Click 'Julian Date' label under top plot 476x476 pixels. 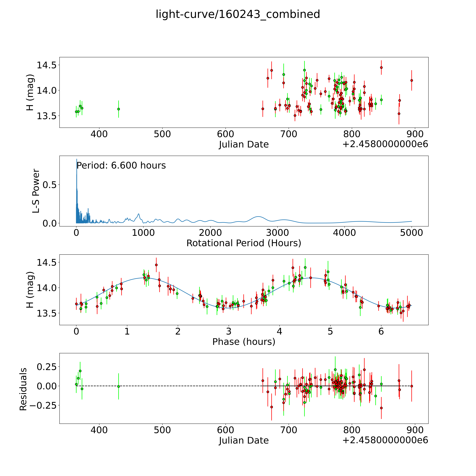[x=244, y=144]
